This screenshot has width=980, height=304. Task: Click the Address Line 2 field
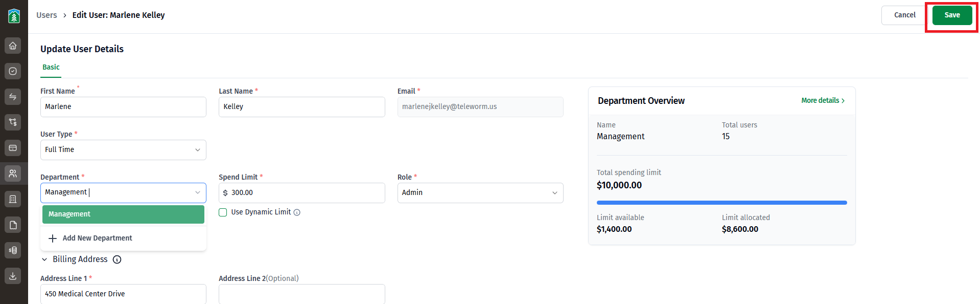(x=301, y=294)
